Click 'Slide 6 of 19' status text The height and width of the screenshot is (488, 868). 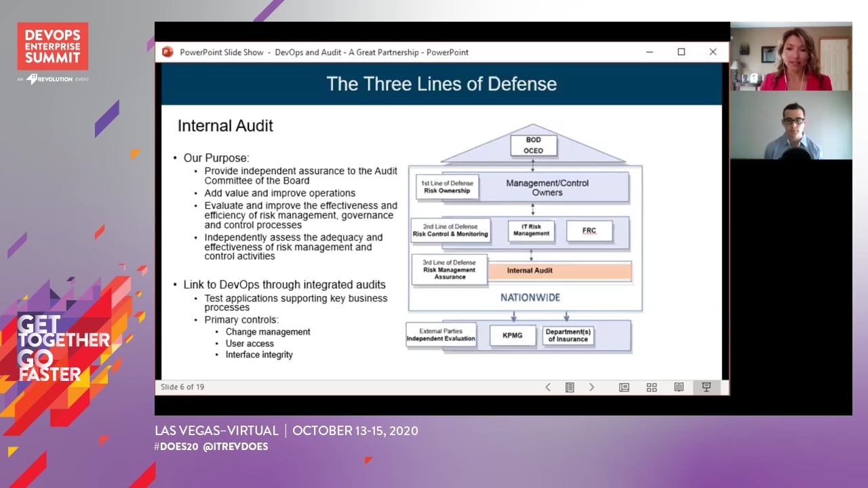pos(182,387)
